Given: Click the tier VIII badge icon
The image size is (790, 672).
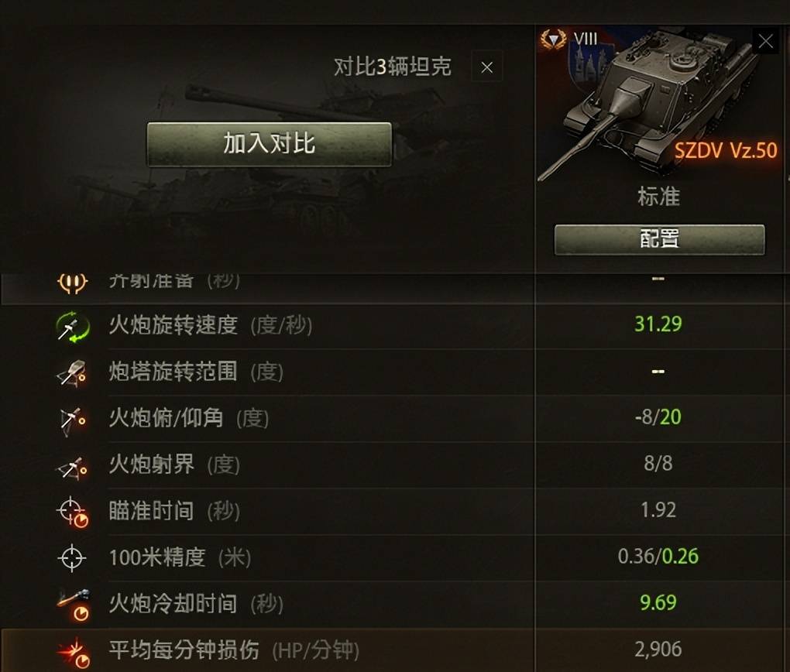Looking at the screenshot, I should (554, 39).
